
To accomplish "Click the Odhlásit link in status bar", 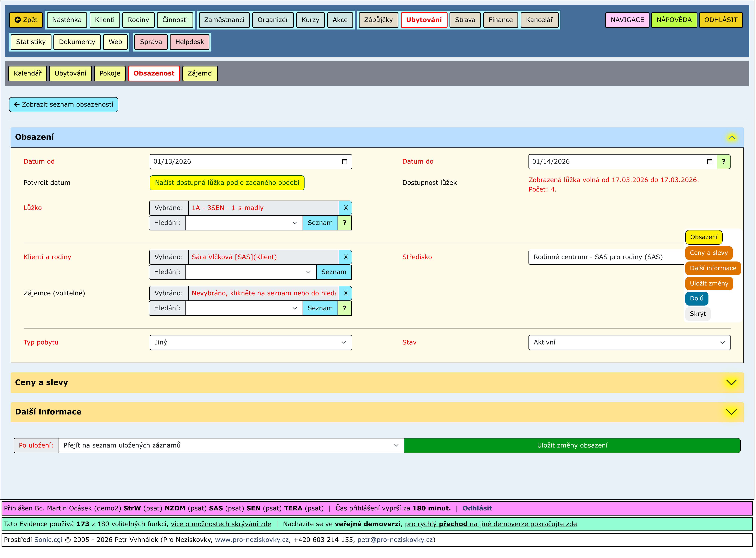I will pos(477,509).
